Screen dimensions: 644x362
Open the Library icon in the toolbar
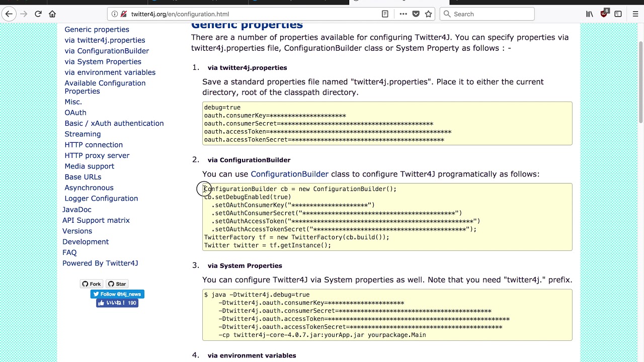(590, 14)
